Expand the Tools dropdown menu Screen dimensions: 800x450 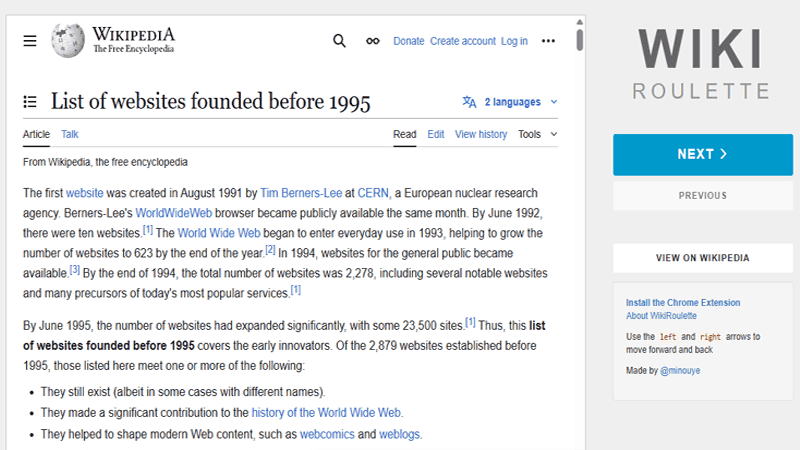pyautogui.click(x=537, y=134)
